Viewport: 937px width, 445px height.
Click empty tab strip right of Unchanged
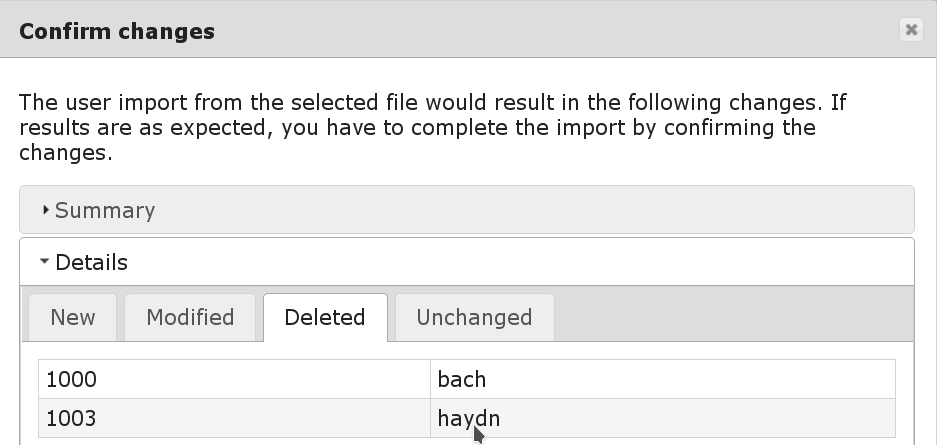coord(730,318)
